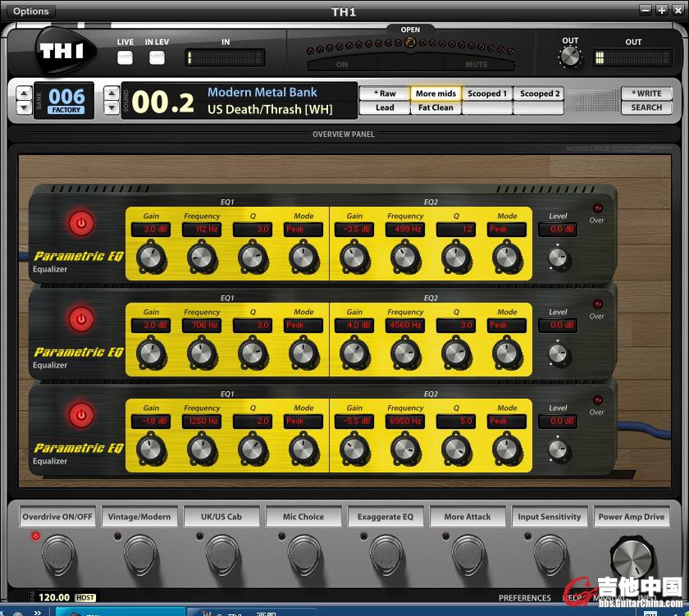Step sound number 00.2 down

[112, 107]
